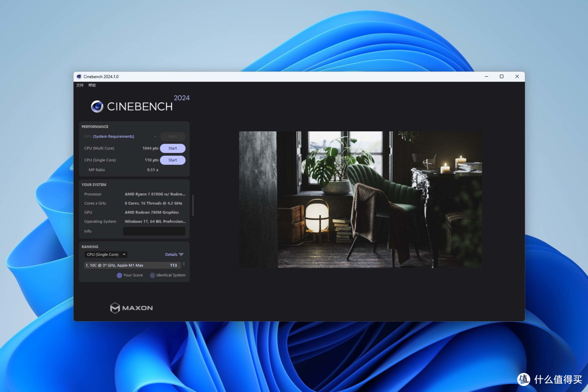
Task: Click the disabled GPU Start button
Action: coord(173,137)
